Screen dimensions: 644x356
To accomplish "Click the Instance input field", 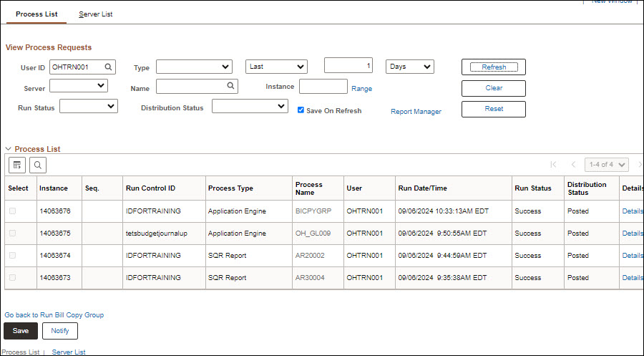I will point(323,87).
